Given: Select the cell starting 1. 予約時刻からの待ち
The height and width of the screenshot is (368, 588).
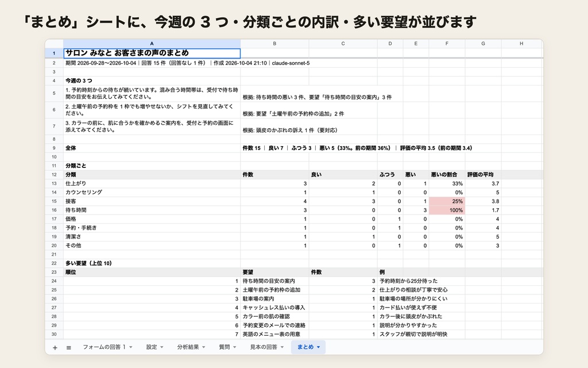Looking at the screenshot, I should (152, 94).
